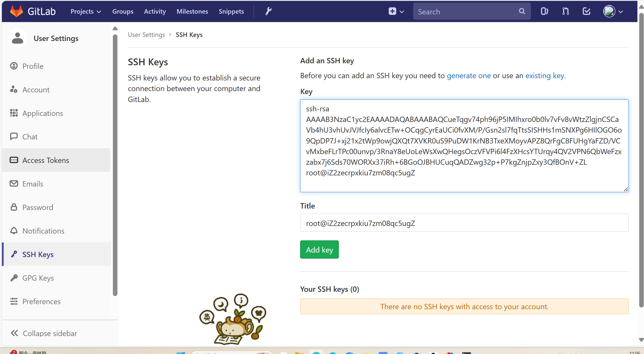644x354 pixels.
Task: Click the search magnifier icon
Action: (x=522, y=11)
